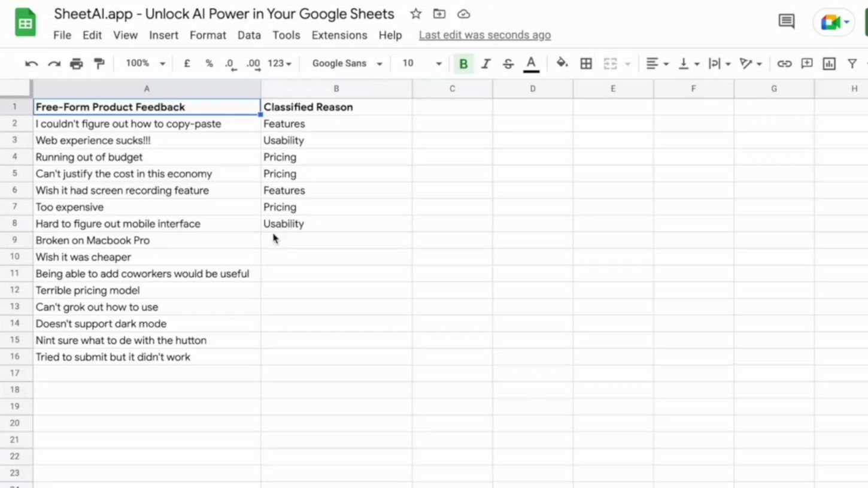
Task: Click the 'Last edit was seconds ago' link
Action: coord(485,35)
